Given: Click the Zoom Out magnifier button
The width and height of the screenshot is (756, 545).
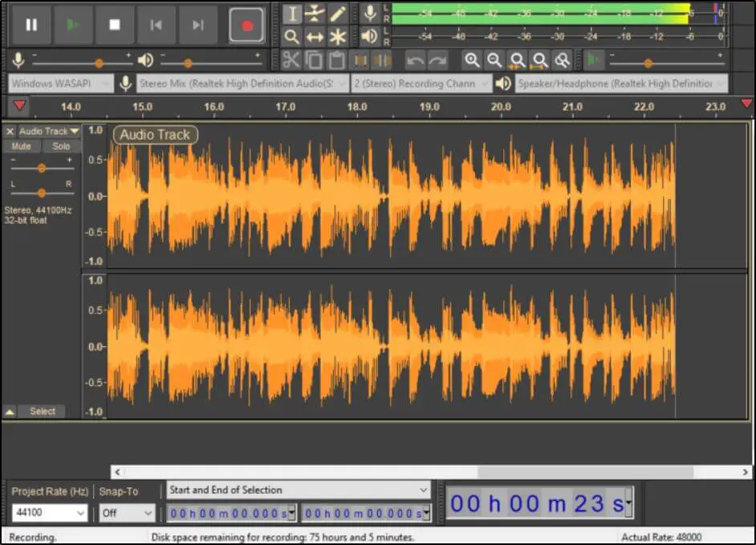Looking at the screenshot, I should 495,60.
